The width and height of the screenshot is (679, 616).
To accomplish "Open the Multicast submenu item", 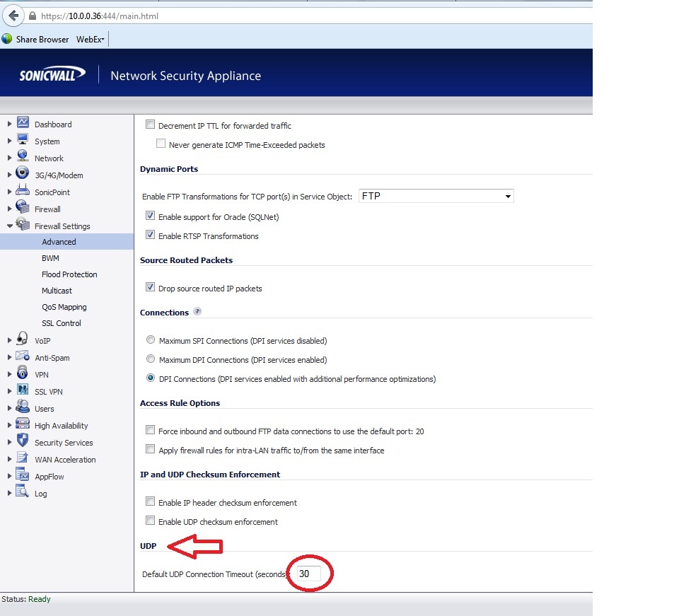I will pos(57,291).
